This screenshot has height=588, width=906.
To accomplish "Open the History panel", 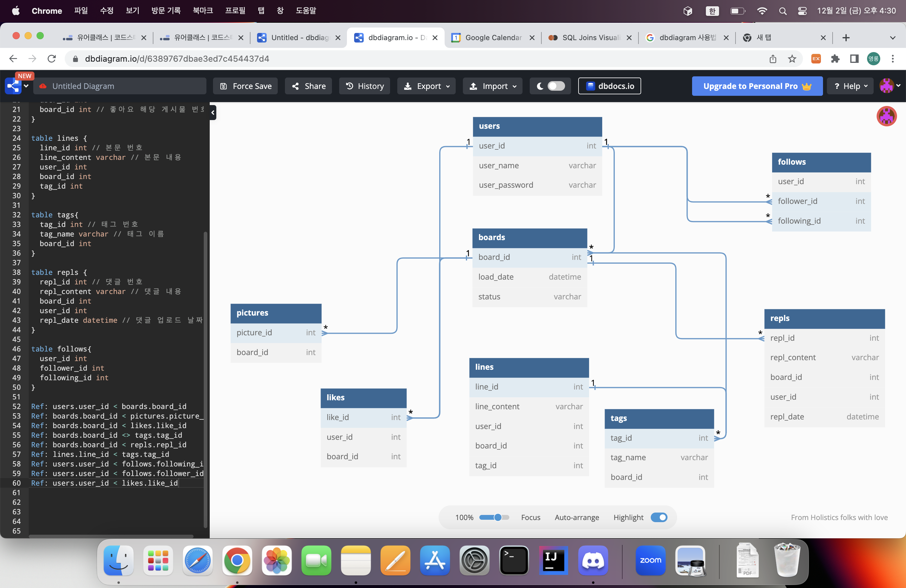I will (365, 86).
